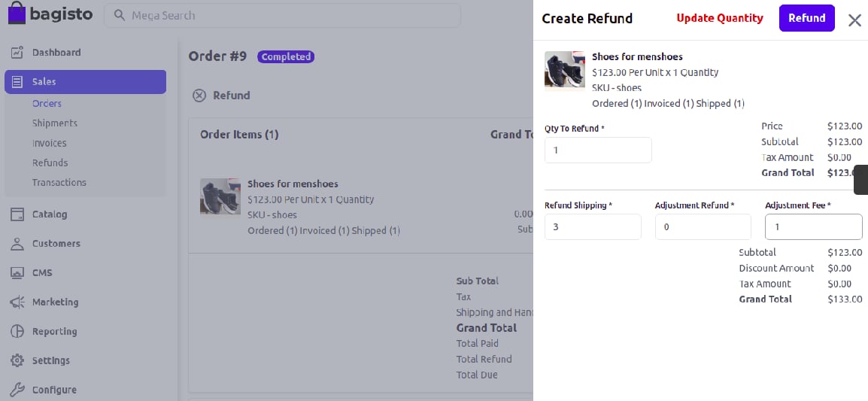868x401 pixels.
Task: Click the Price label in the drawer
Action: 772,126
